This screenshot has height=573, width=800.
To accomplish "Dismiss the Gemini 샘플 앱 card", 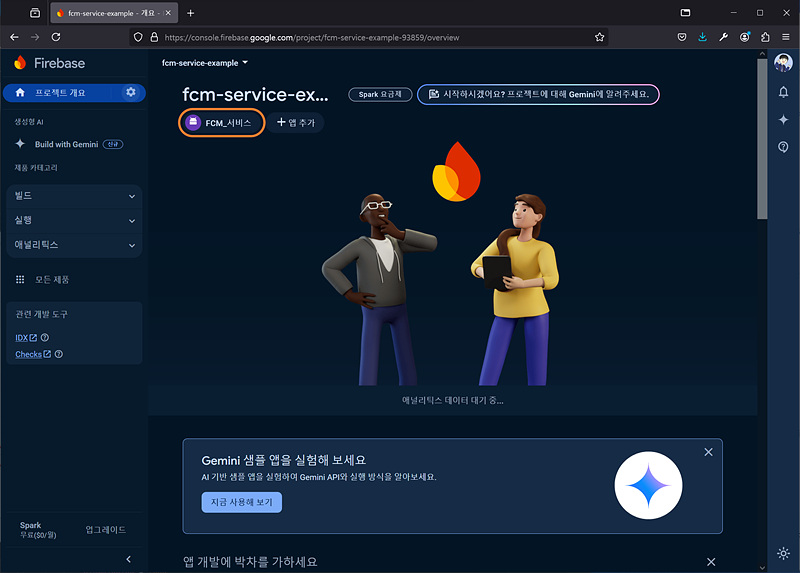I will [x=708, y=452].
